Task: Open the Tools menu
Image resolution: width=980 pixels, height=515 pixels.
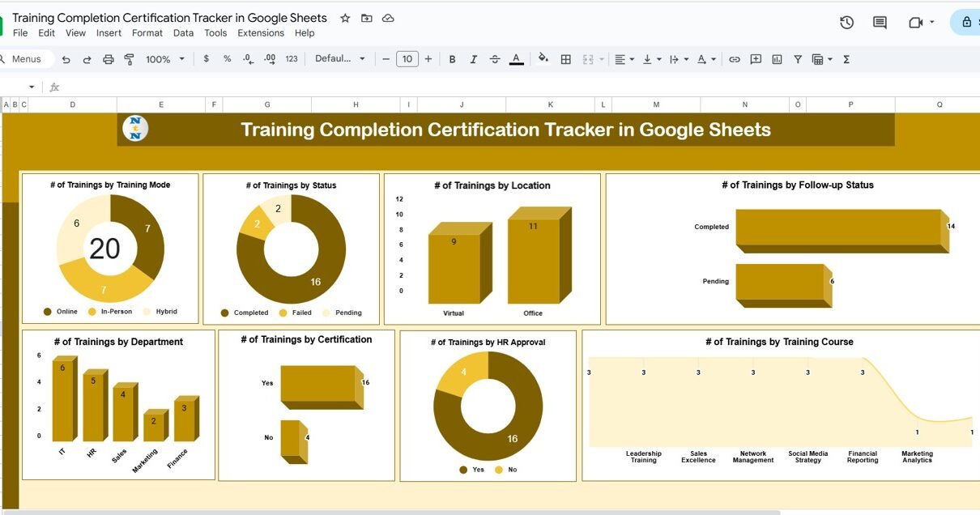Action: pyautogui.click(x=215, y=33)
